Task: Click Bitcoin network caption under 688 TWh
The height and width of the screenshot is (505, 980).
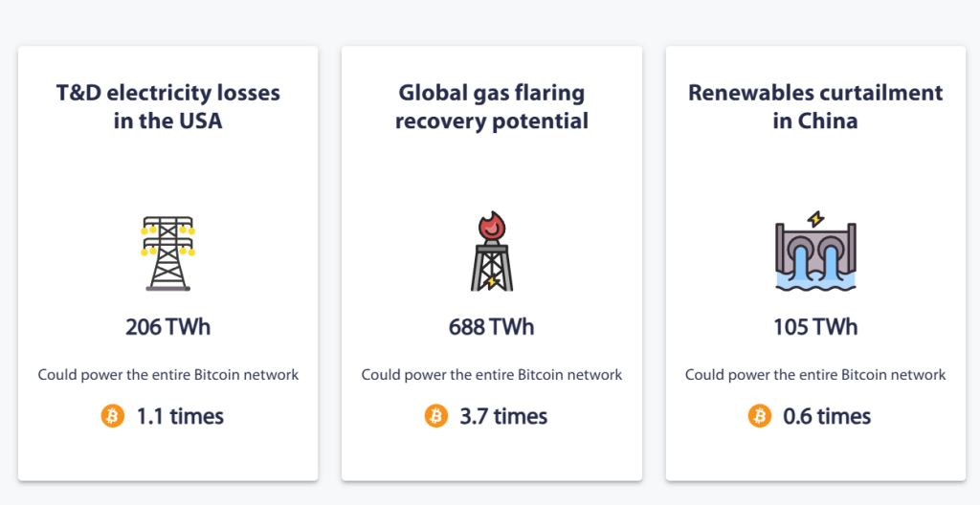Action: (492, 375)
